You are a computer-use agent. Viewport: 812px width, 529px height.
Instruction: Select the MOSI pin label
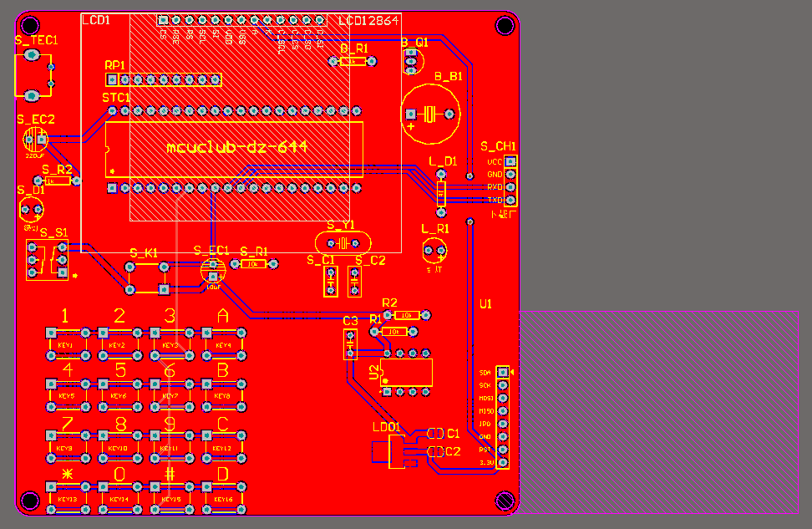click(x=486, y=399)
